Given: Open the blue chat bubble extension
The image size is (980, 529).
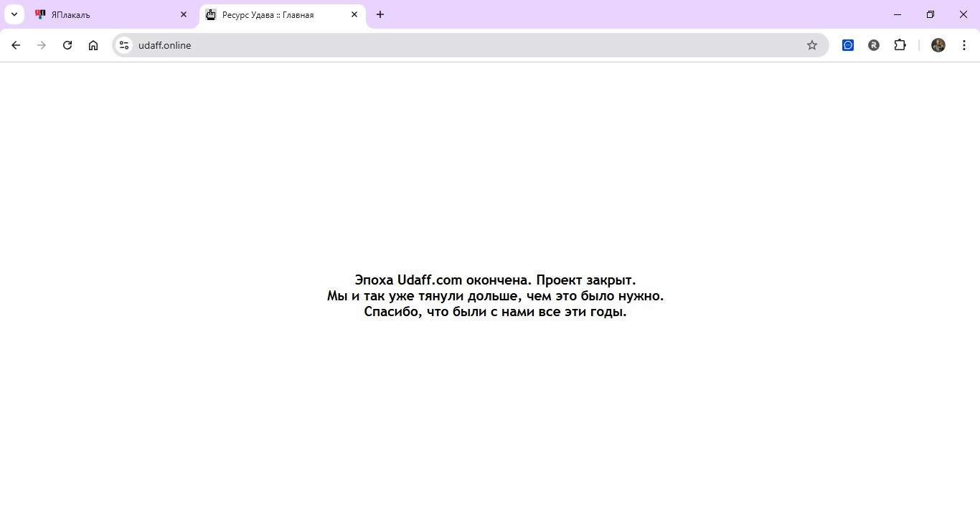Looking at the screenshot, I should pos(848,45).
